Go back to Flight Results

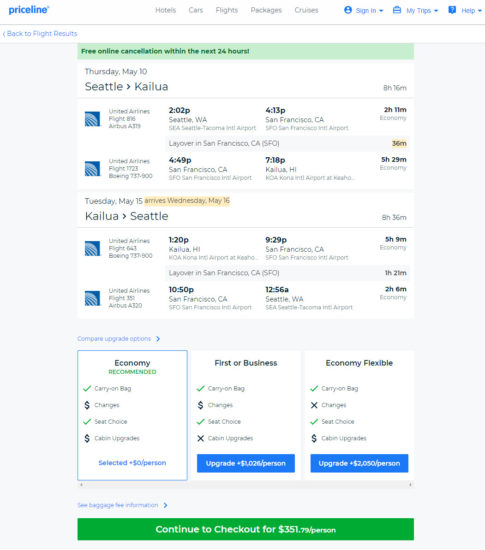(x=40, y=34)
